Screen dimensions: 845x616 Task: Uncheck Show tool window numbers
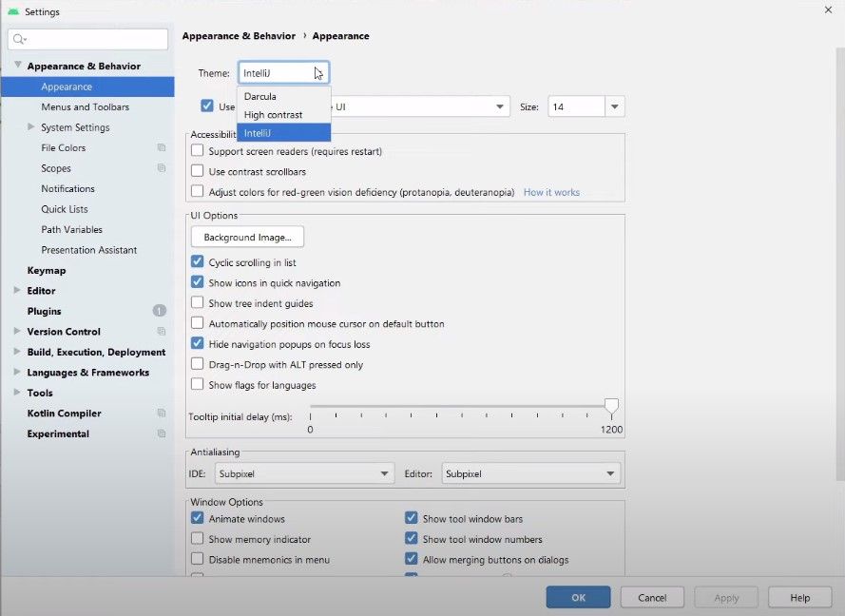click(x=412, y=539)
